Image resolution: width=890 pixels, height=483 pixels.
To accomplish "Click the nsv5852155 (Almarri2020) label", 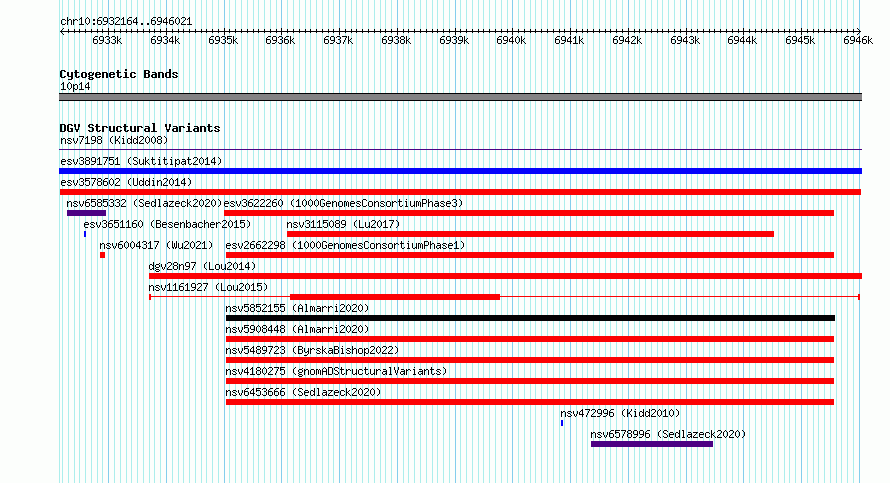I will click(x=297, y=308).
